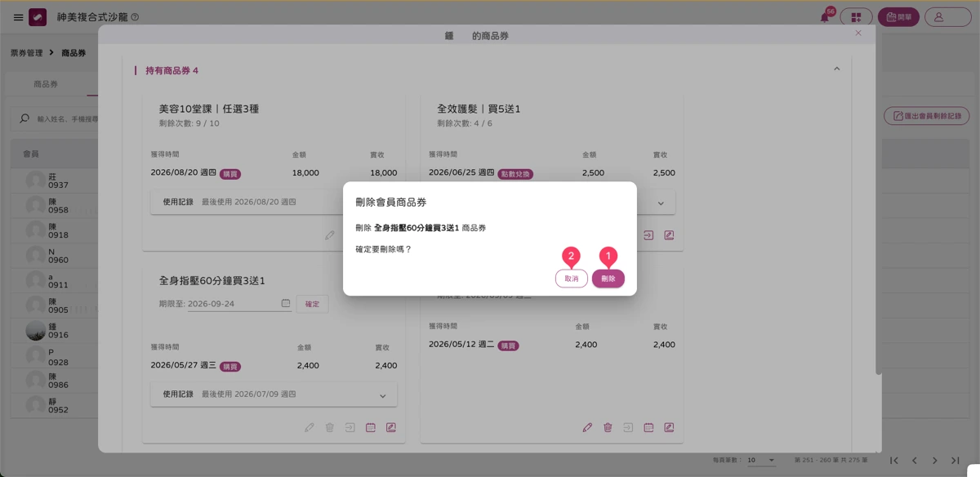Open the notification bell with 56 badge
980x477 pixels.
(x=826, y=17)
